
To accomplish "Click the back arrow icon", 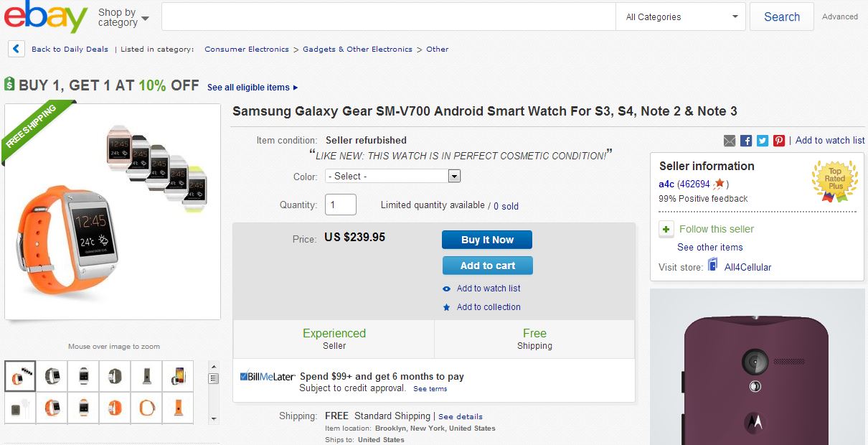I will (16, 49).
